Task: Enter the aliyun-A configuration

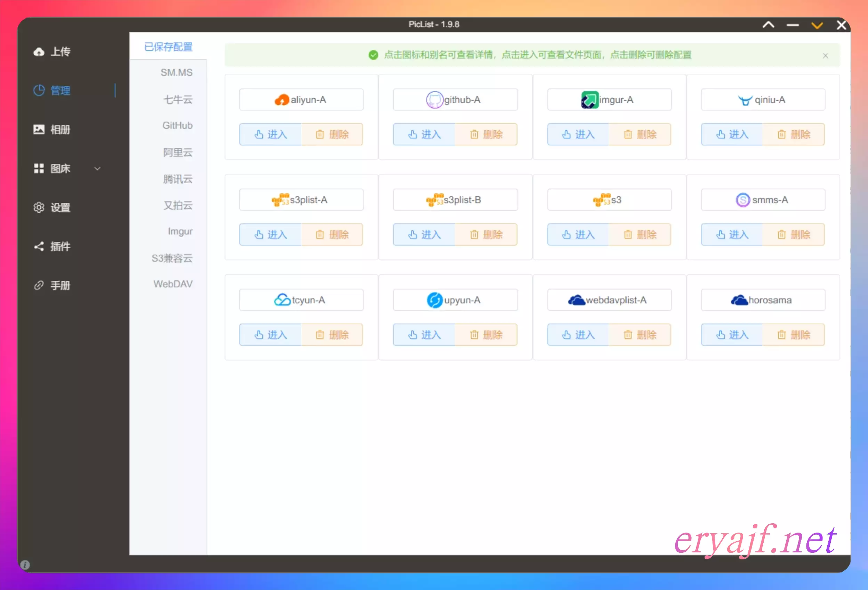Action: point(271,134)
